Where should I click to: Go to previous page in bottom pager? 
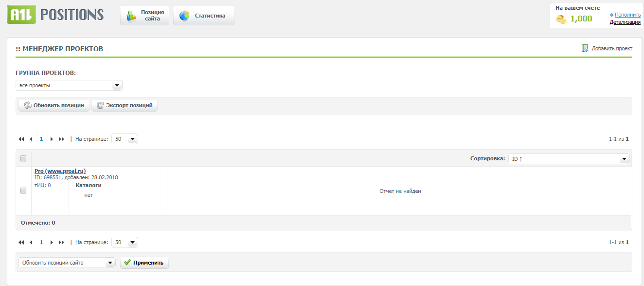coord(31,242)
